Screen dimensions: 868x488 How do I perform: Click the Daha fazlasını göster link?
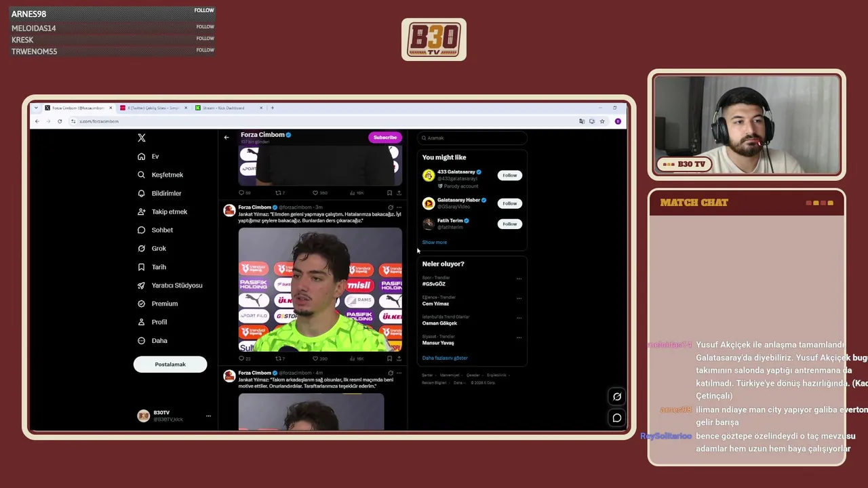pyautogui.click(x=445, y=358)
